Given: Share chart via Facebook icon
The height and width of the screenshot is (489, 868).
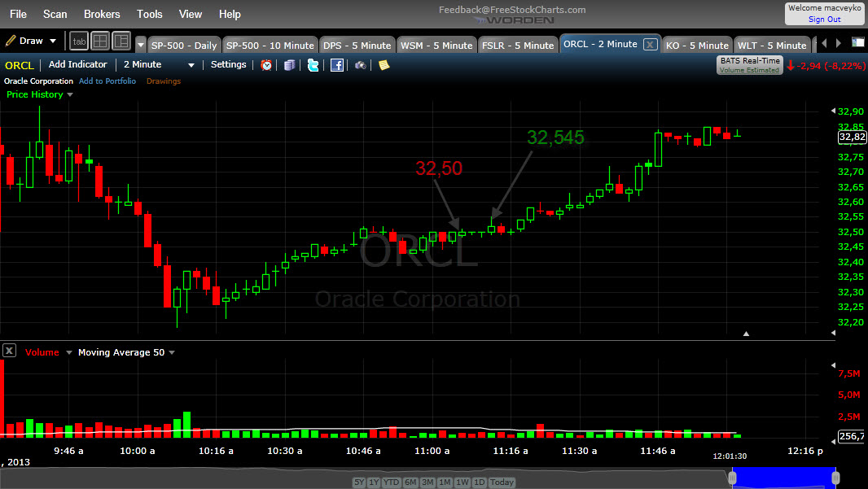Looking at the screenshot, I should (336, 65).
